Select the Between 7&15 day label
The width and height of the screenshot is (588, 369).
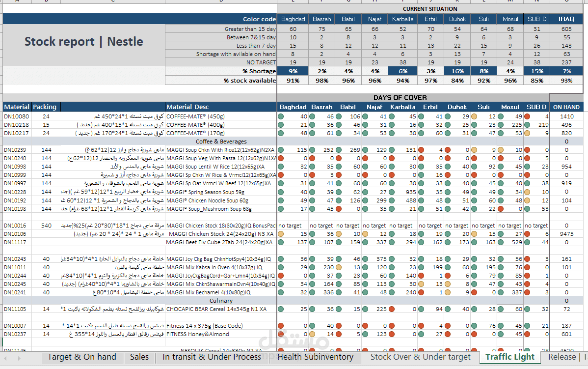251,37
